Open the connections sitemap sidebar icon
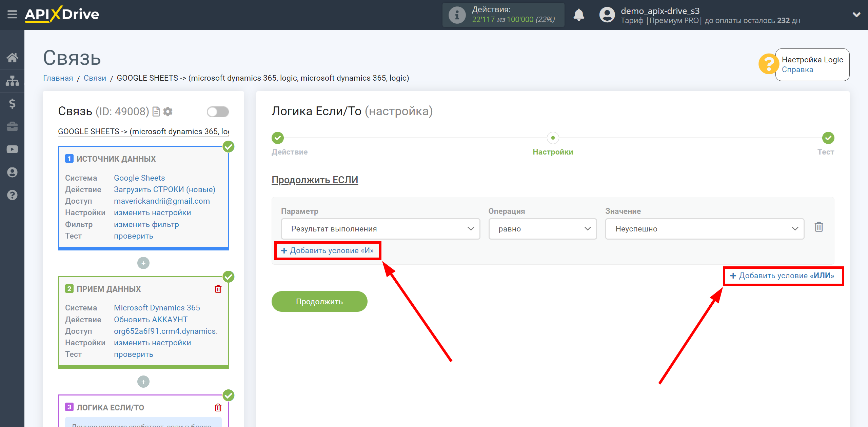 coord(12,81)
